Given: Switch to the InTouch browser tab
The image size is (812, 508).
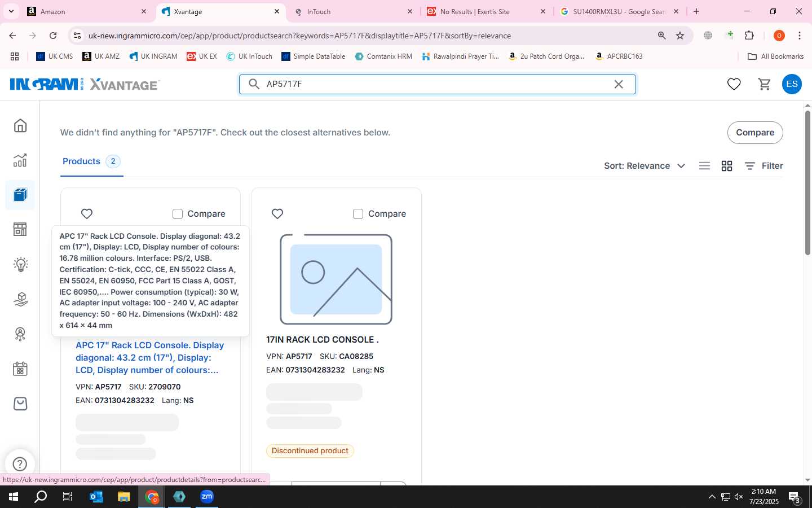Looking at the screenshot, I should [353, 11].
